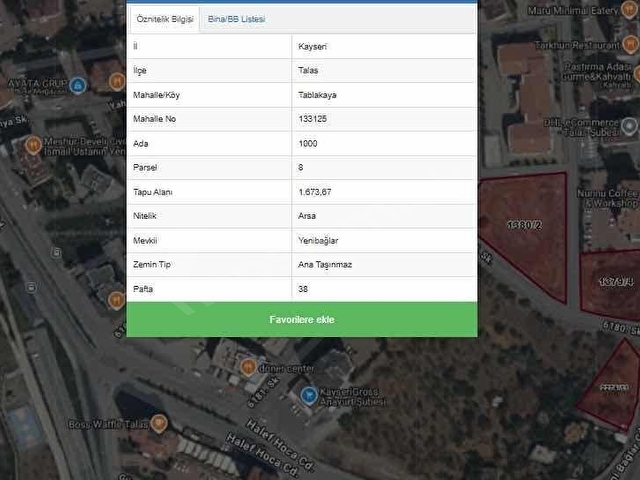Click the Mevkii value Yenibağlar

(x=318, y=240)
